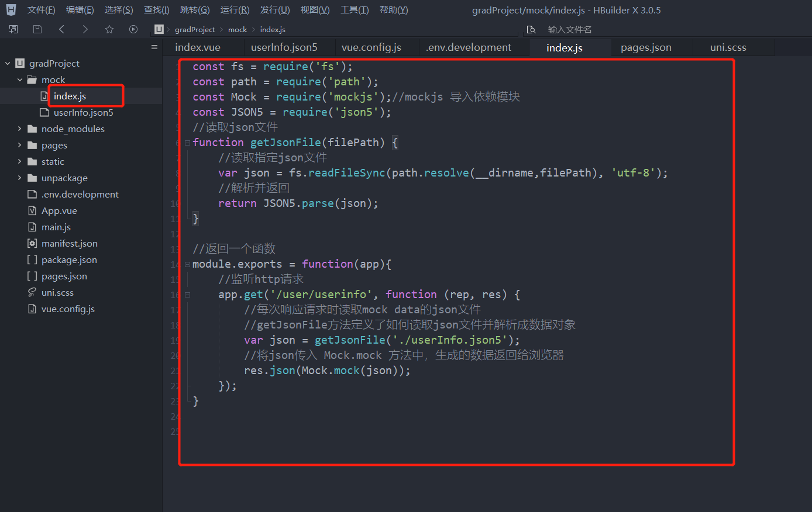Open the 跳转(G) menu
This screenshot has width=812, height=512.
(x=195, y=10)
